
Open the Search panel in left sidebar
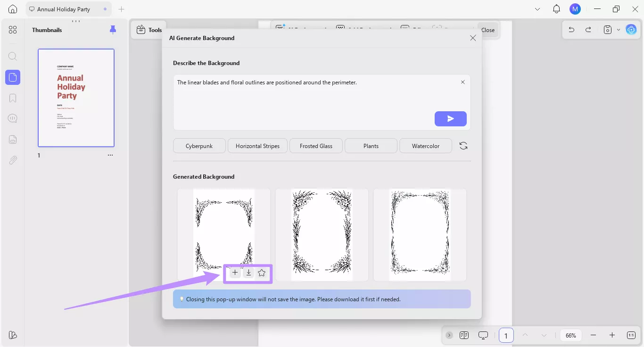click(13, 56)
